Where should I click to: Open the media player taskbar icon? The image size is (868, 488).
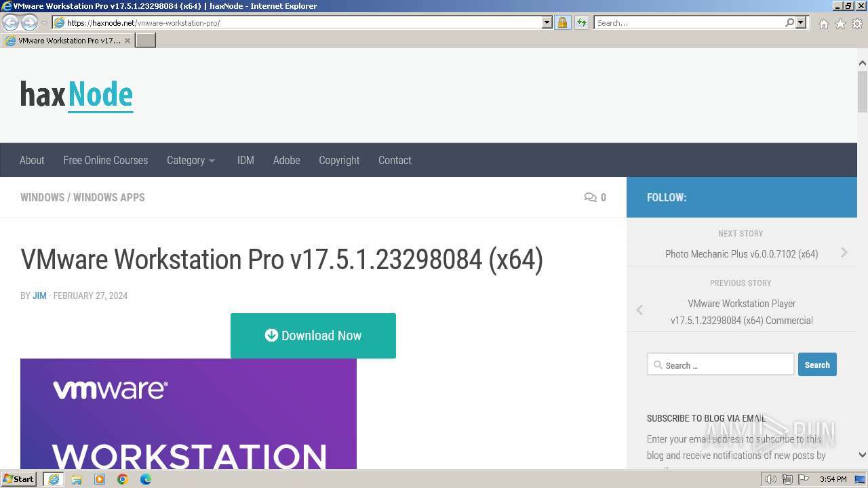[x=100, y=479]
